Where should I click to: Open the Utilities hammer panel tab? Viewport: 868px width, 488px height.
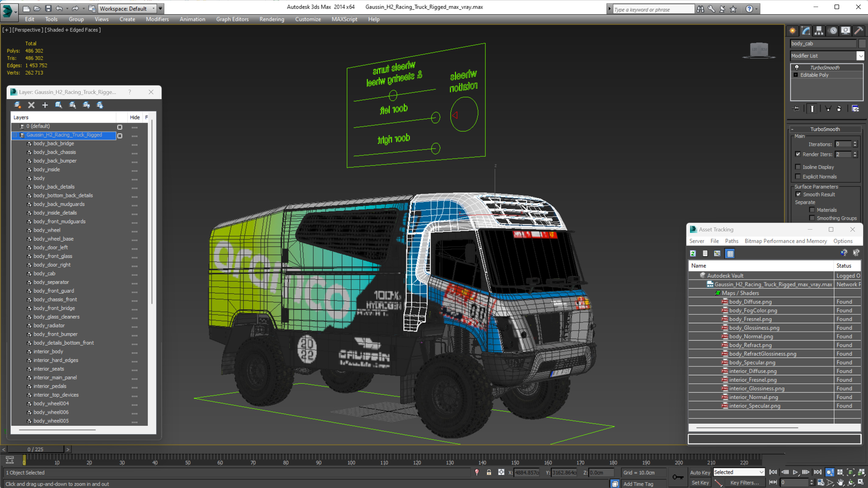(859, 31)
